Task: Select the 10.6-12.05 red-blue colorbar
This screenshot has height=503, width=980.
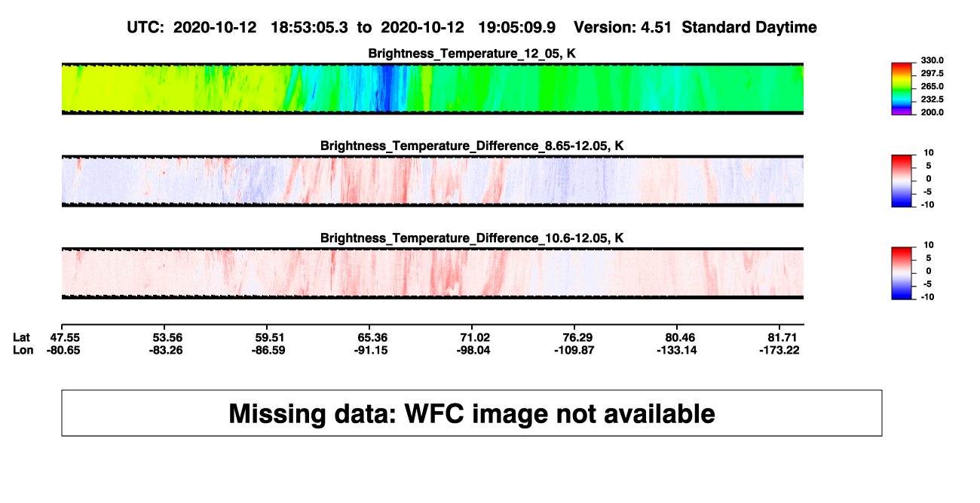Action: [x=902, y=273]
